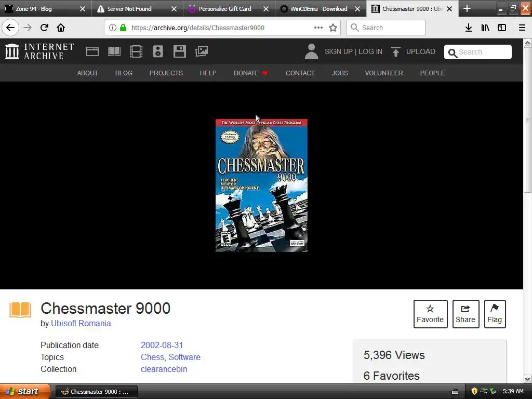This screenshot has width=532, height=399.
Task: Open the Texts book icon
Action: click(114, 51)
